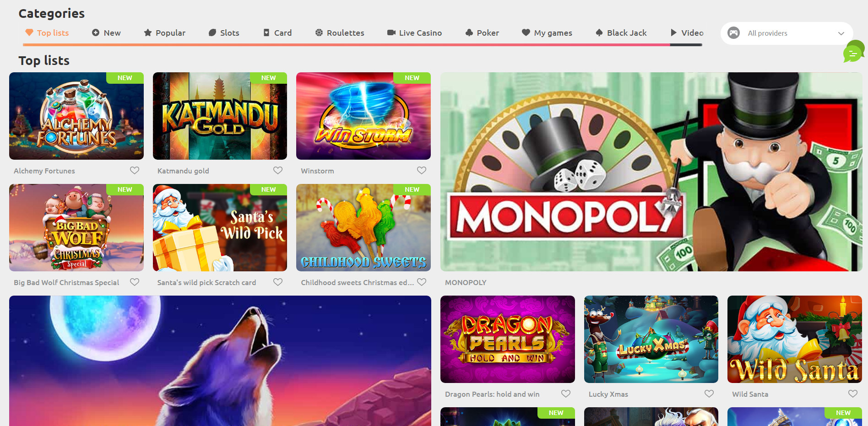
Task: Click the Popular star icon
Action: pyautogui.click(x=147, y=32)
